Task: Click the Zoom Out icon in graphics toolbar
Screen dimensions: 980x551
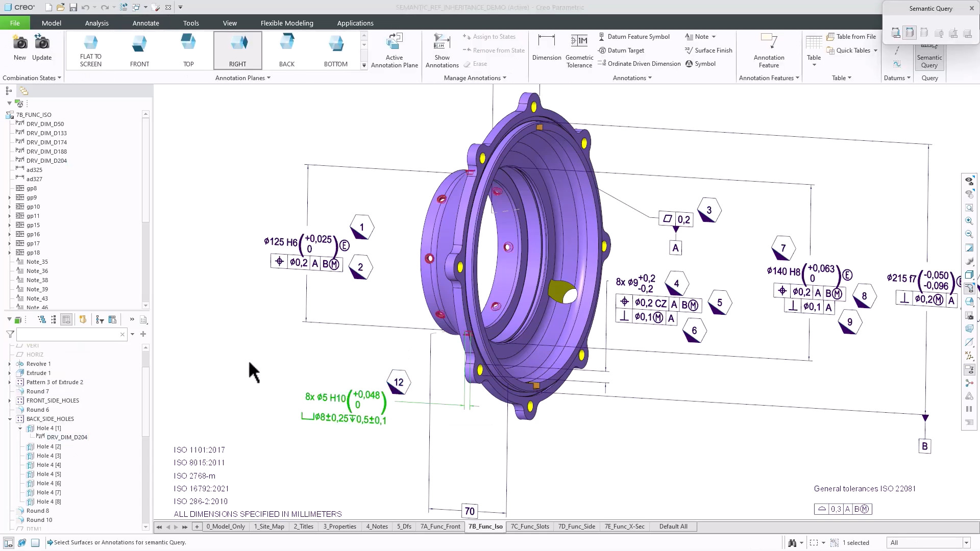Action: click(x=969, y=235)
